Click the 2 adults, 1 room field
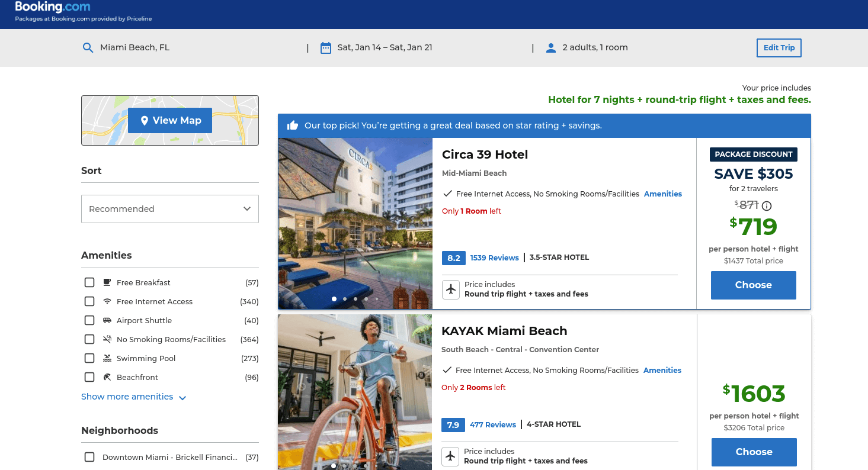Image resolution: width=868 pixels, height=470 pixels. (x=595, y=48)
